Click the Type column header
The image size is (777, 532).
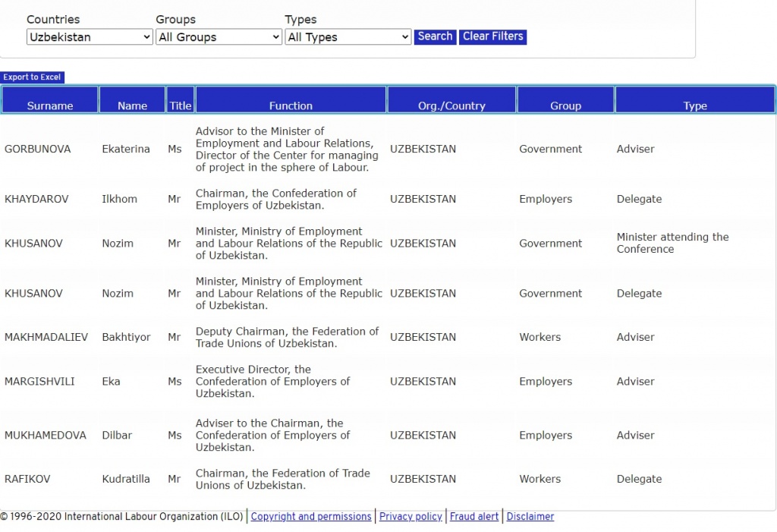click(695, 105)
